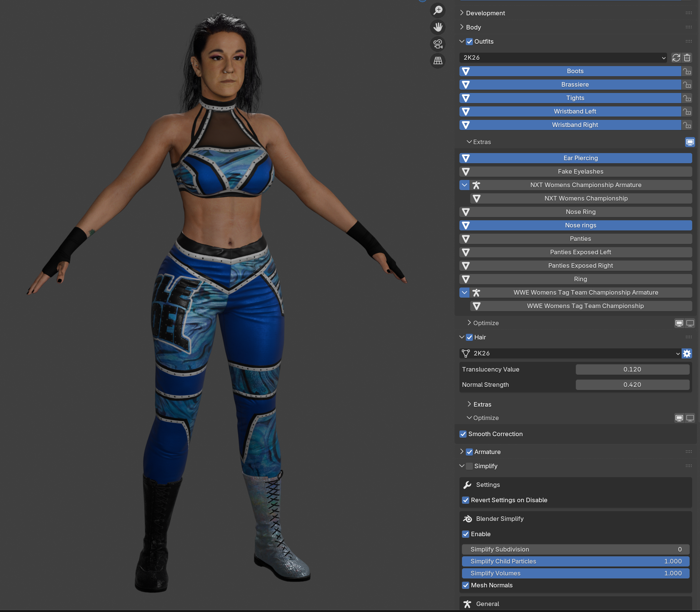
Task: Click the lock icon beside Wristband Right
Action: (687, 125)
